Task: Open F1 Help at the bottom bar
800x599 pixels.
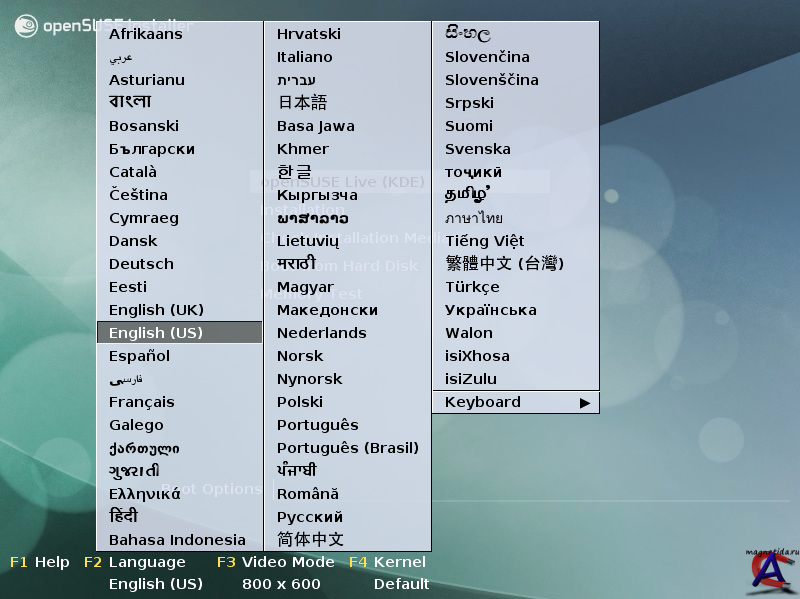Action: [x=40, y=562]
